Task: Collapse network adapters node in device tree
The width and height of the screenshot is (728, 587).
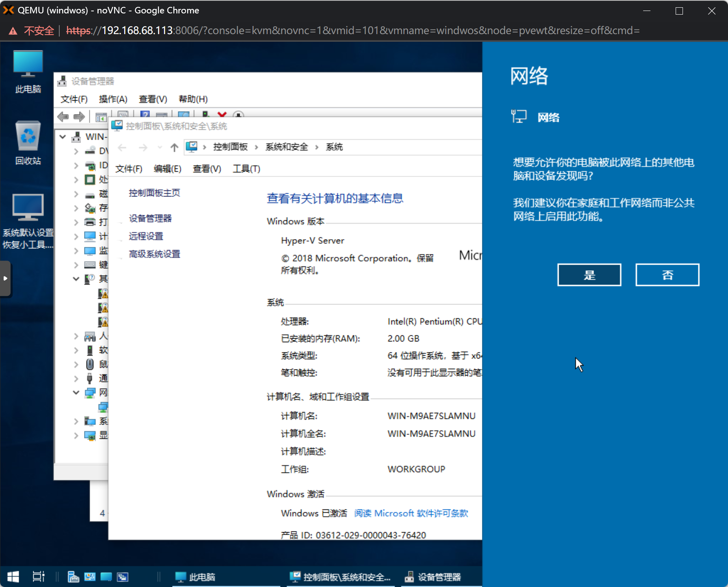Action: click(x=76, y=393)
